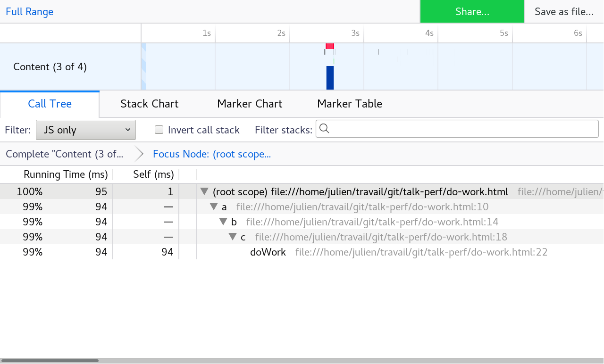Collapse the (root scope) tree node
Image resolution: width=604 pixels, height=364 pixels.
click(x=204, y=192)
